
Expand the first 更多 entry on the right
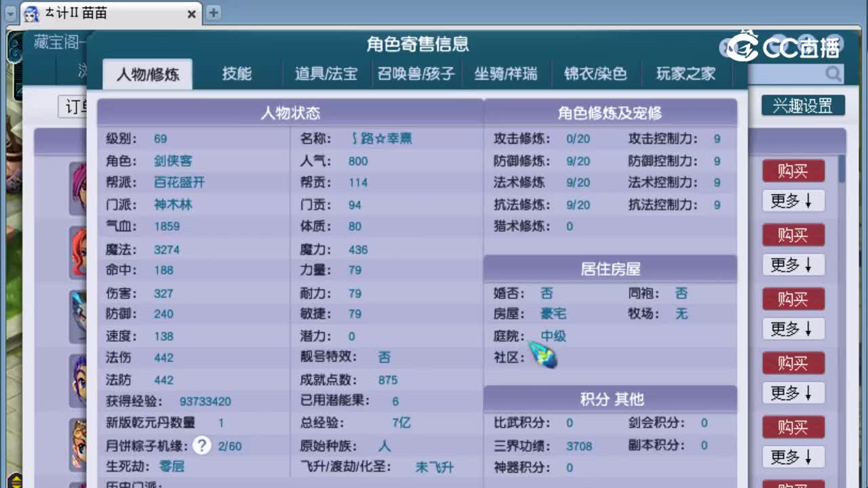click(x=793, y=201)
